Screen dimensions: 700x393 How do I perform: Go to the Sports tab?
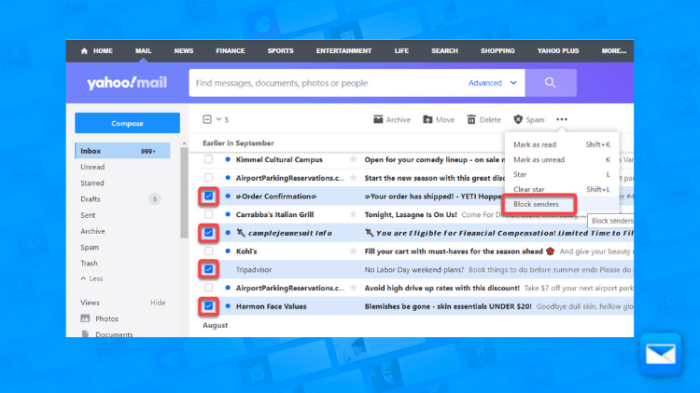coord(280,51)
